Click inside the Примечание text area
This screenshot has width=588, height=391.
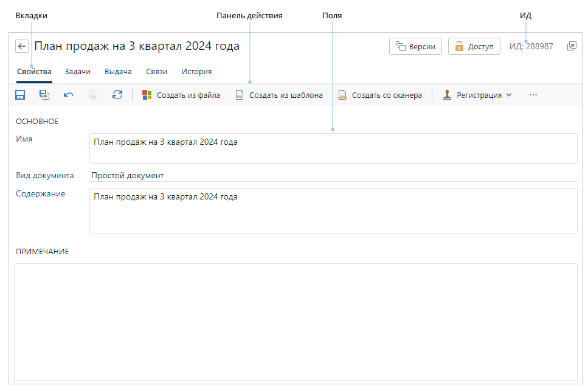[296, 321]
